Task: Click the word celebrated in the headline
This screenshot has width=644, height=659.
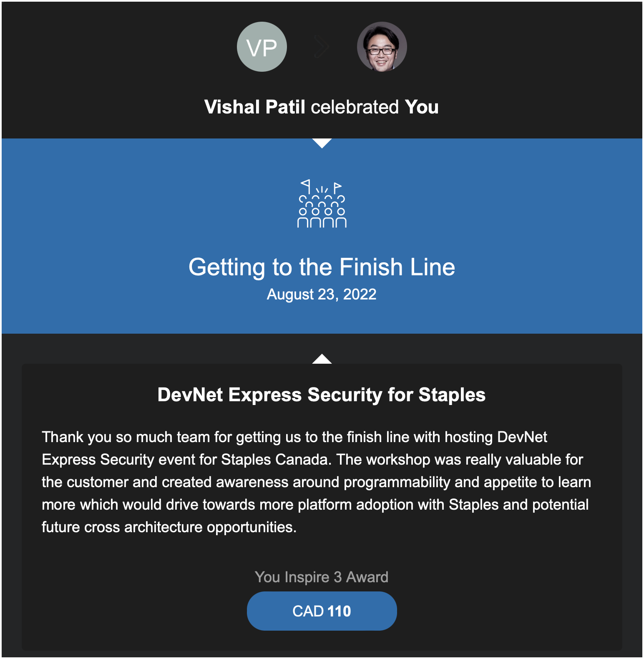Action: (x=355, y=107)
